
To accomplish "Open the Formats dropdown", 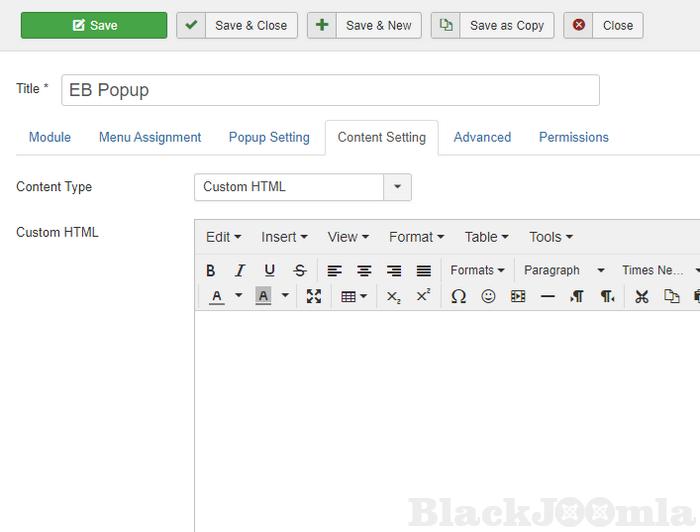I will pos(477,270).
